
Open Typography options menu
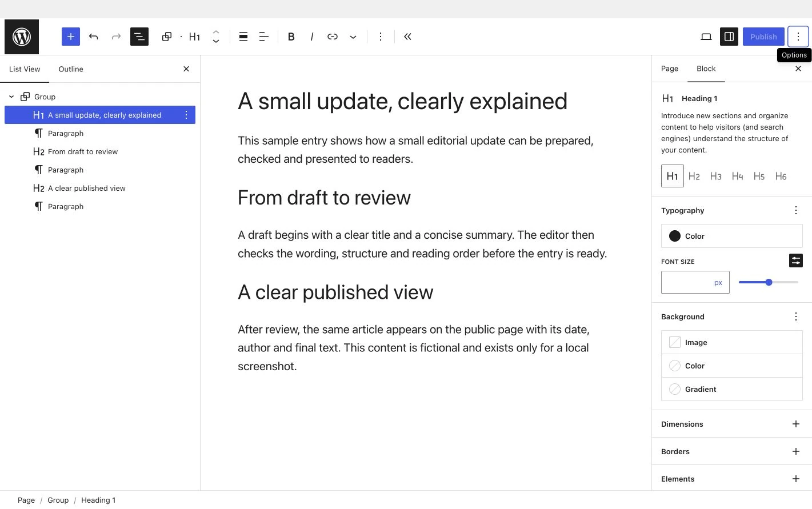pos(796,210)
